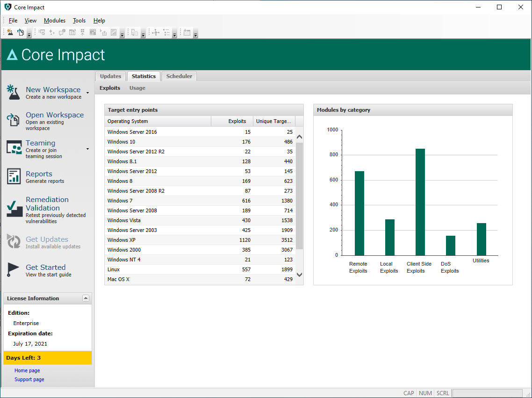
Task: Open the first toolbar overflow options dropdown
Action: 29,34
